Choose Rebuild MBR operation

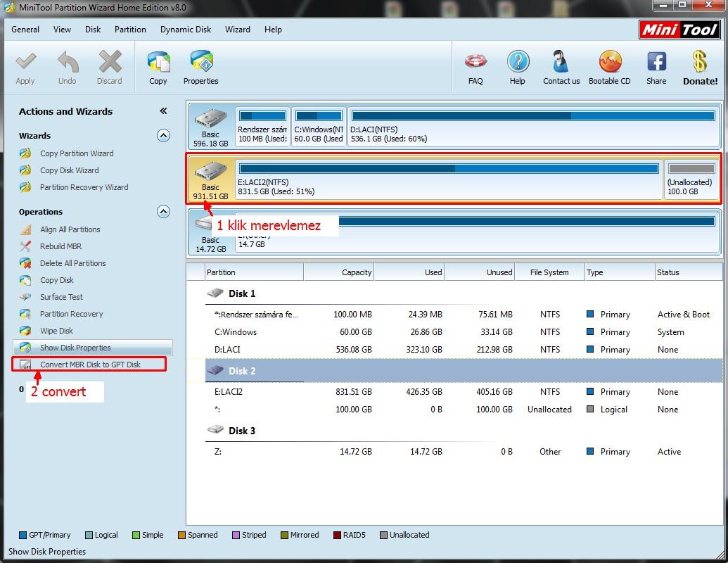[60, 246]
